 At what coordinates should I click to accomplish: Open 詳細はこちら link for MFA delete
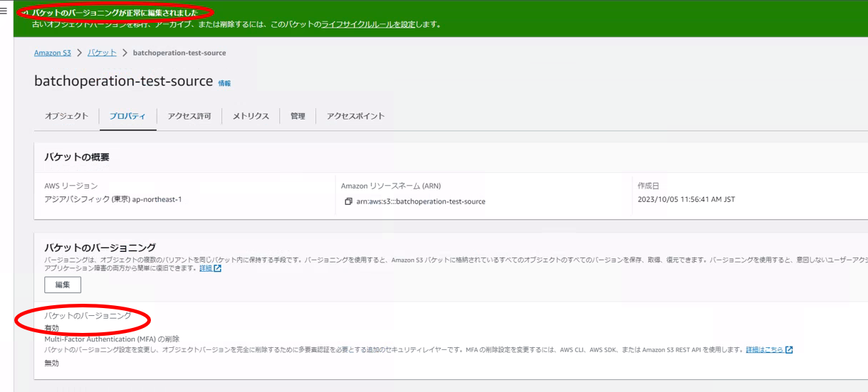click(764, 350)
